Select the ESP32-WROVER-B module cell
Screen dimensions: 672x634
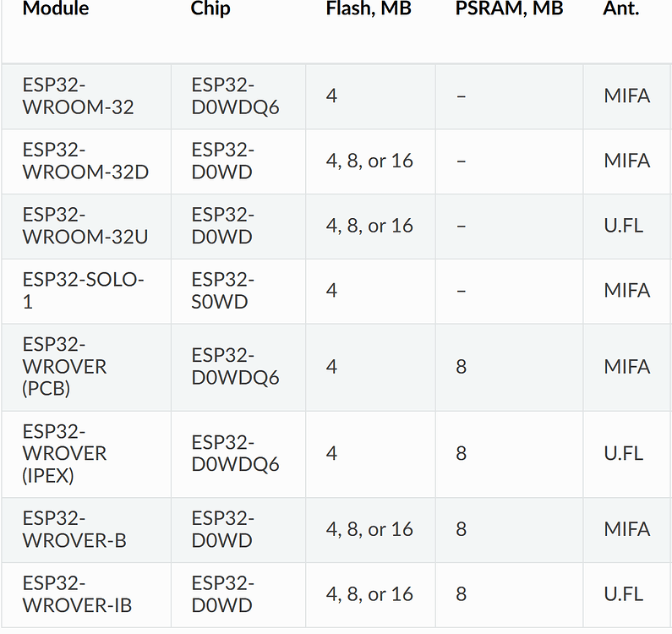click(86, 530)
